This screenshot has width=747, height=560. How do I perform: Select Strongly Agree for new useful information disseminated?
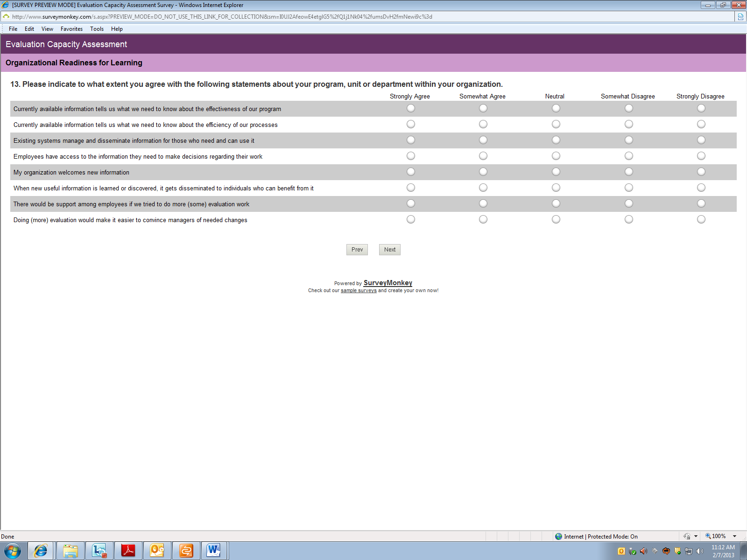pyautogui.click(x=411, y=188)
